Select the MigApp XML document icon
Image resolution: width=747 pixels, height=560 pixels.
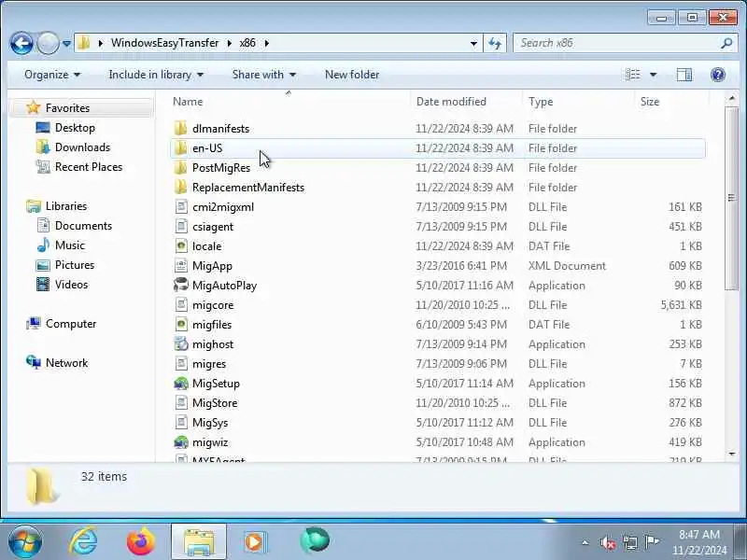[180, 265]
